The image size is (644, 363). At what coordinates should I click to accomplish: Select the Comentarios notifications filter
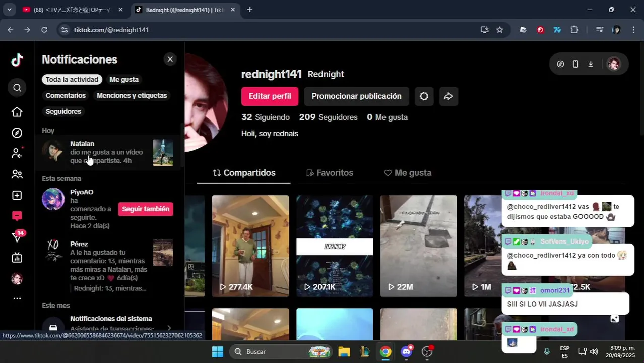coord(66,95)
